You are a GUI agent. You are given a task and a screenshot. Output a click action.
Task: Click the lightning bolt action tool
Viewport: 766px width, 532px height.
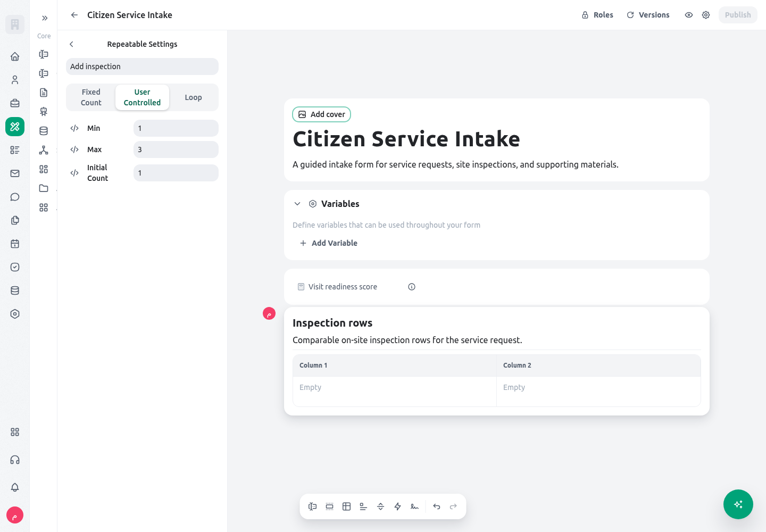[398, 506]
